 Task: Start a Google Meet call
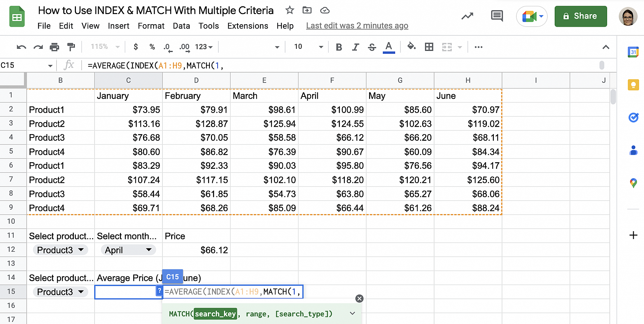pos(529,16)
